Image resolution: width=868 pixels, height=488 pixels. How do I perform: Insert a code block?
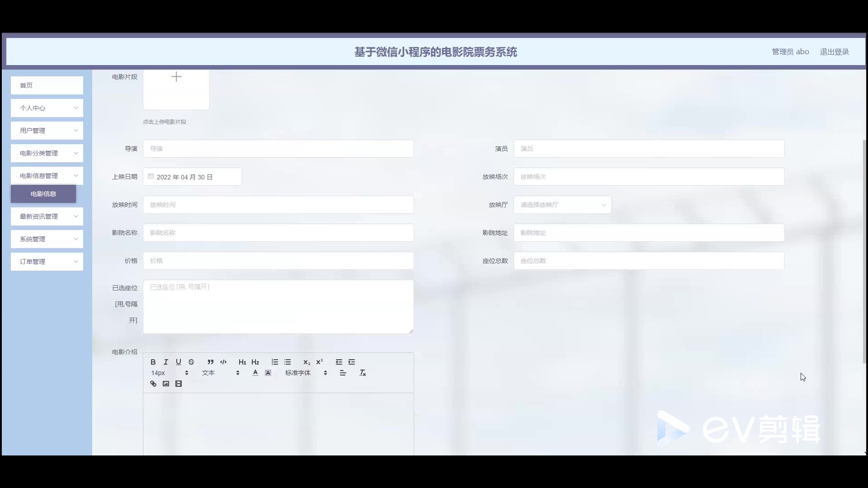click(223, 362)
